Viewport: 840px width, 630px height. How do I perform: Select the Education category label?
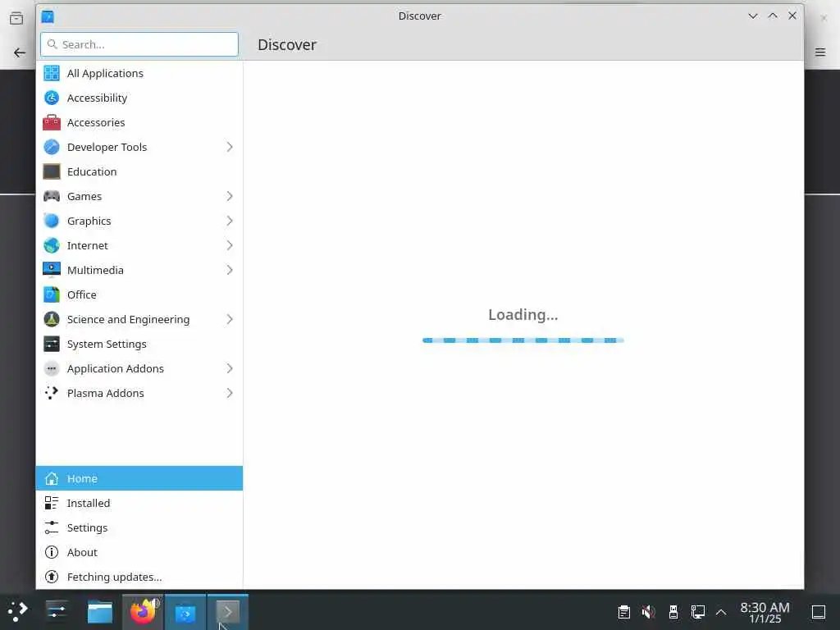click(x=92, y=172)
